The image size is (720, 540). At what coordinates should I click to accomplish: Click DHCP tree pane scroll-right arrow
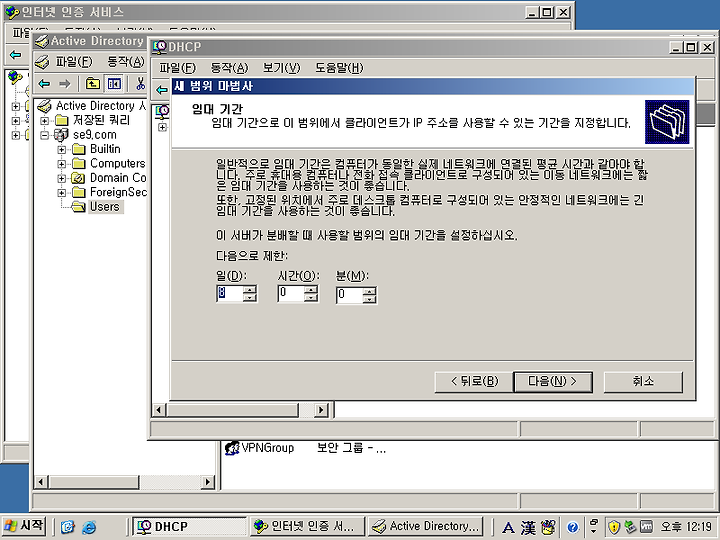click(321, 410)
